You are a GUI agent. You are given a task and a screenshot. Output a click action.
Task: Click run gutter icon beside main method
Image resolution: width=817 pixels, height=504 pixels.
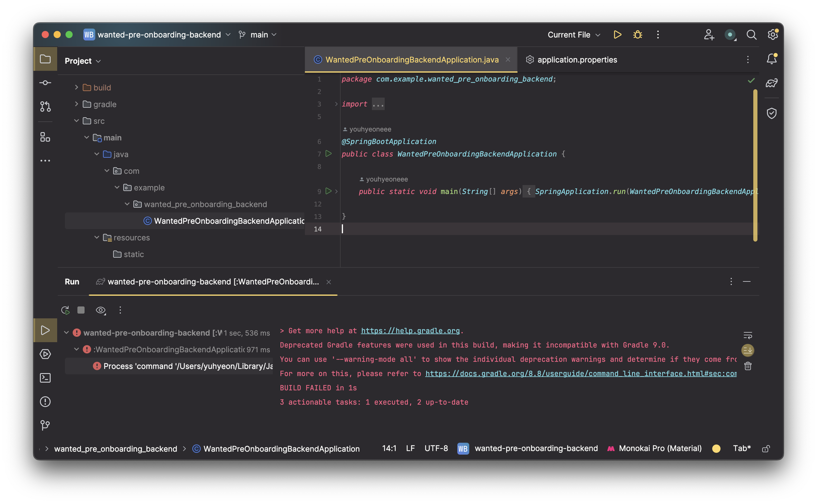328,191
